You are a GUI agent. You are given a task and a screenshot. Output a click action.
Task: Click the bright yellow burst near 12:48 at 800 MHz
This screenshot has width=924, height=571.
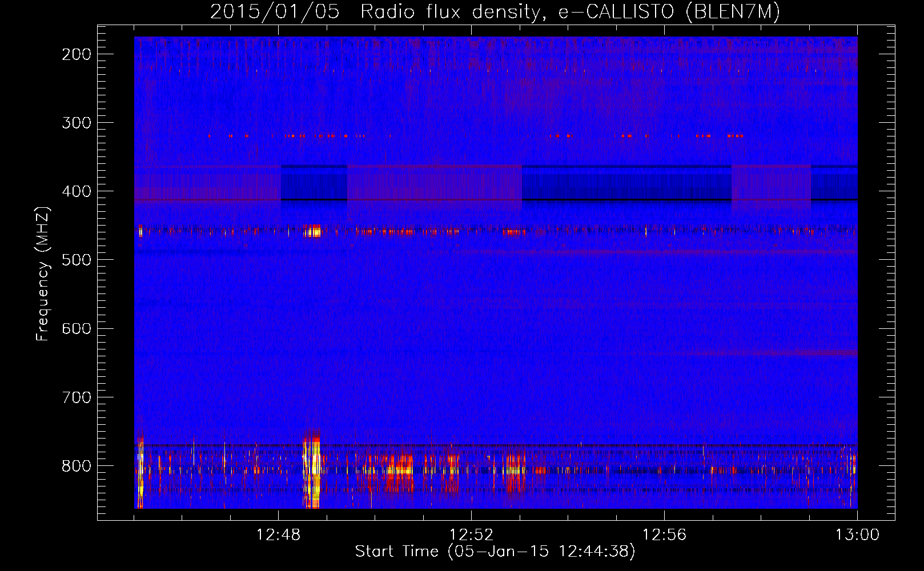pyautogui.click(x=312, y=469)
